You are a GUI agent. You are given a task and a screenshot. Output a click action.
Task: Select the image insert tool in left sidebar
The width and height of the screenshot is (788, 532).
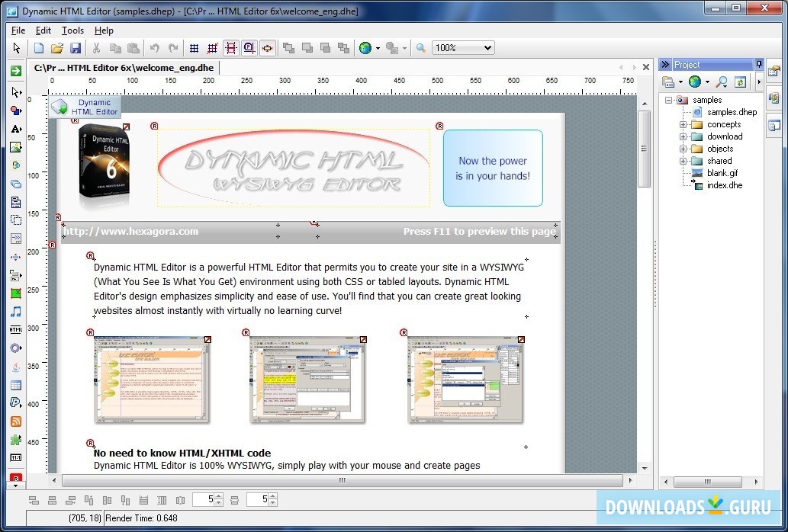coord(16,147)
